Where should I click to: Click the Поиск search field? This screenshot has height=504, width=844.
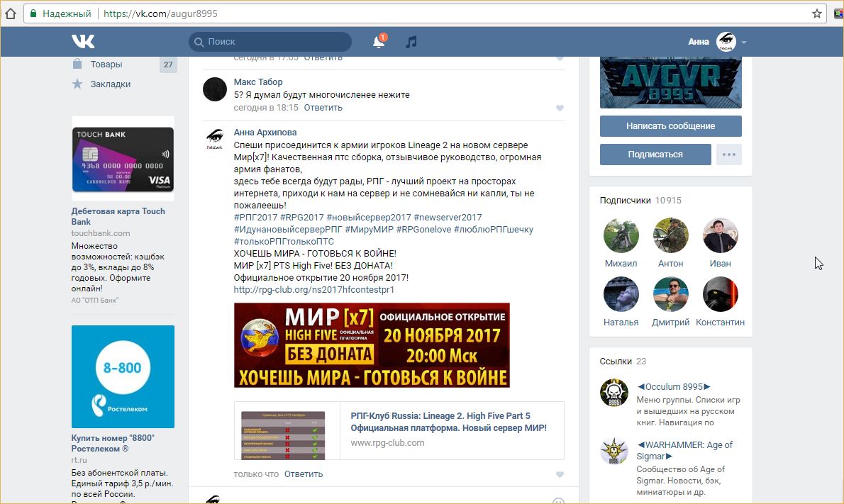270,42
